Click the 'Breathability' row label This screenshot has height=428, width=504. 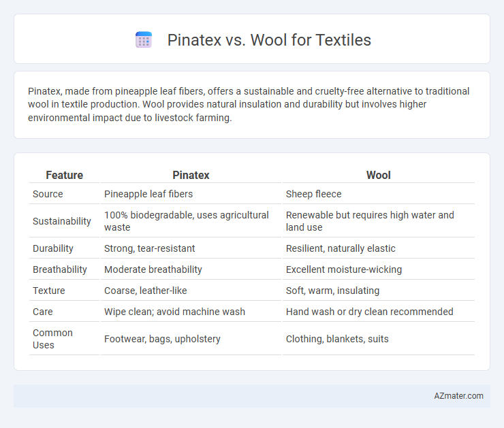[x=60, y=269]
